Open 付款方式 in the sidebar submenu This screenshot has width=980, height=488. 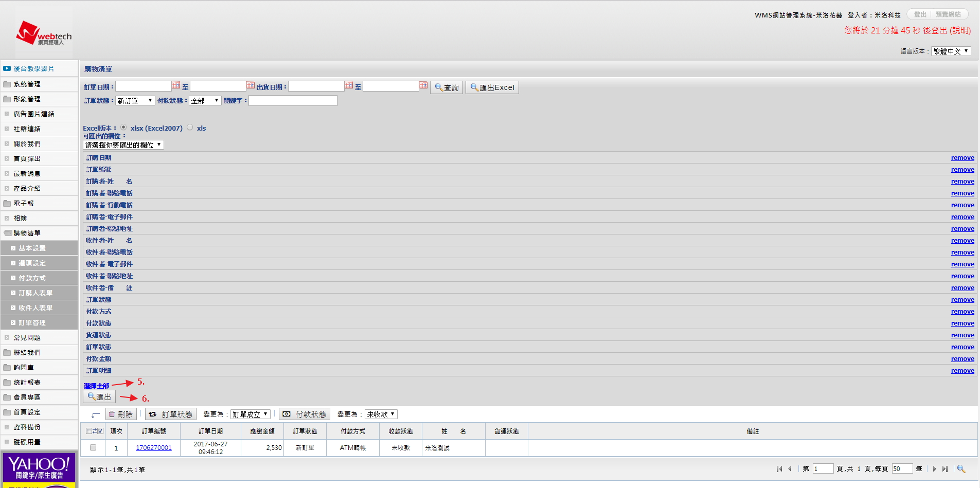pos(32,278)
